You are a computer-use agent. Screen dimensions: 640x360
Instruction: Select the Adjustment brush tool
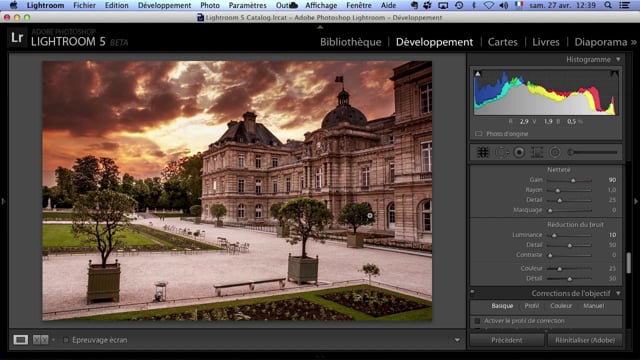click(592, 152)
